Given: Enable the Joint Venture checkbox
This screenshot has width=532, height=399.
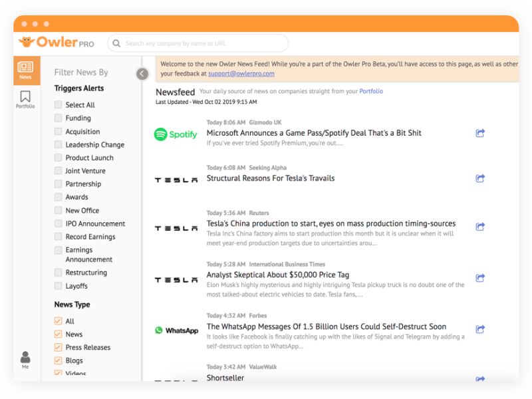Looking at the screenshot, I should click(x=59, y=171).
